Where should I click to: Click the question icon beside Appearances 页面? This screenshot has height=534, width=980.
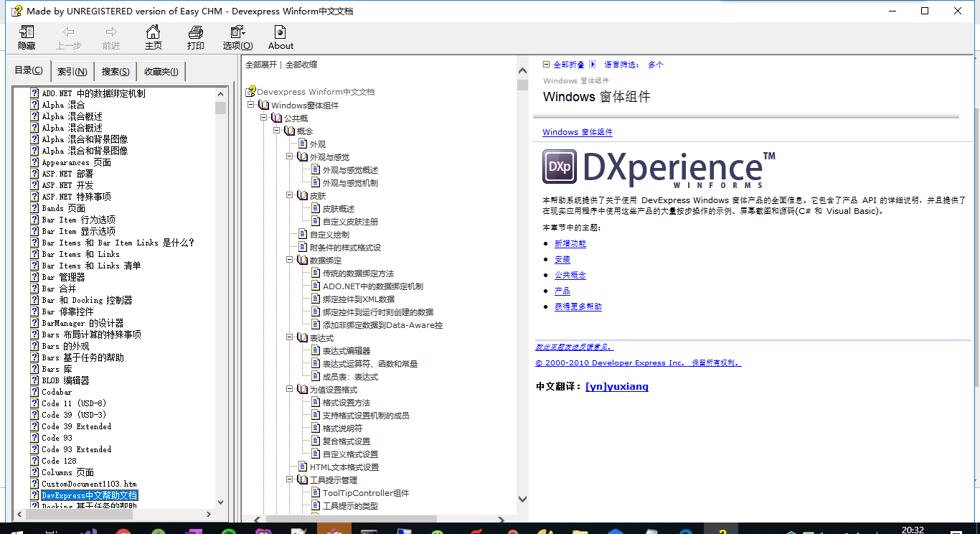[34, 162]
